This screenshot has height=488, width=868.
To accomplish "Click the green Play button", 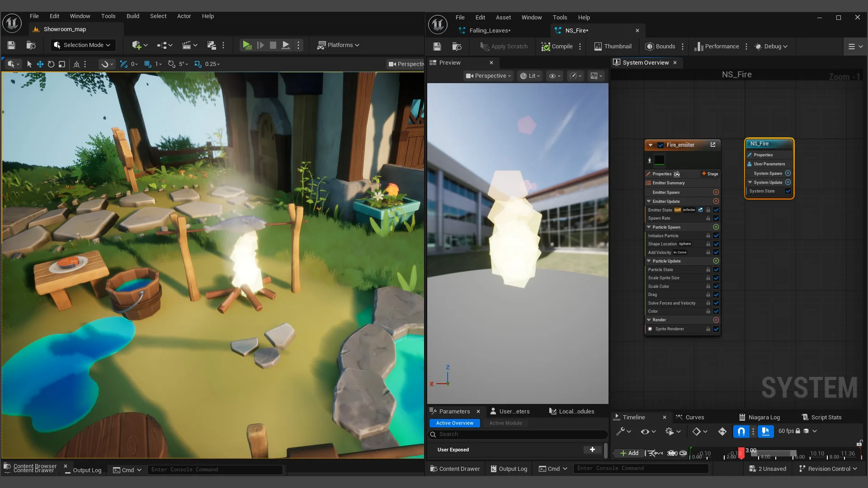I will [247, 45].
